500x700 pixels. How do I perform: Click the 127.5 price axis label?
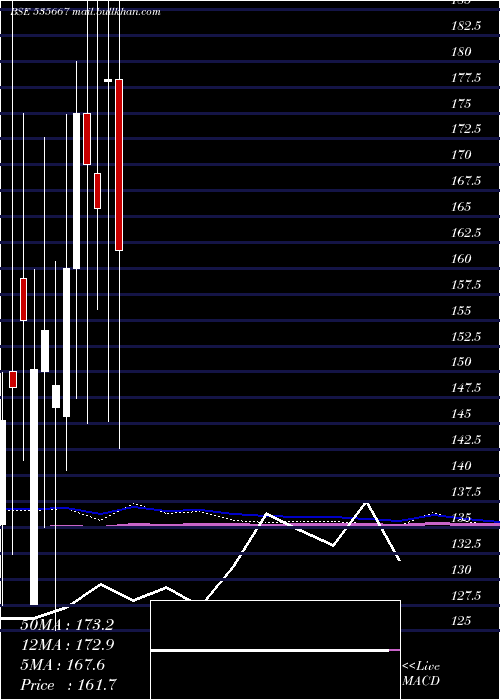[x=466, y=596]
